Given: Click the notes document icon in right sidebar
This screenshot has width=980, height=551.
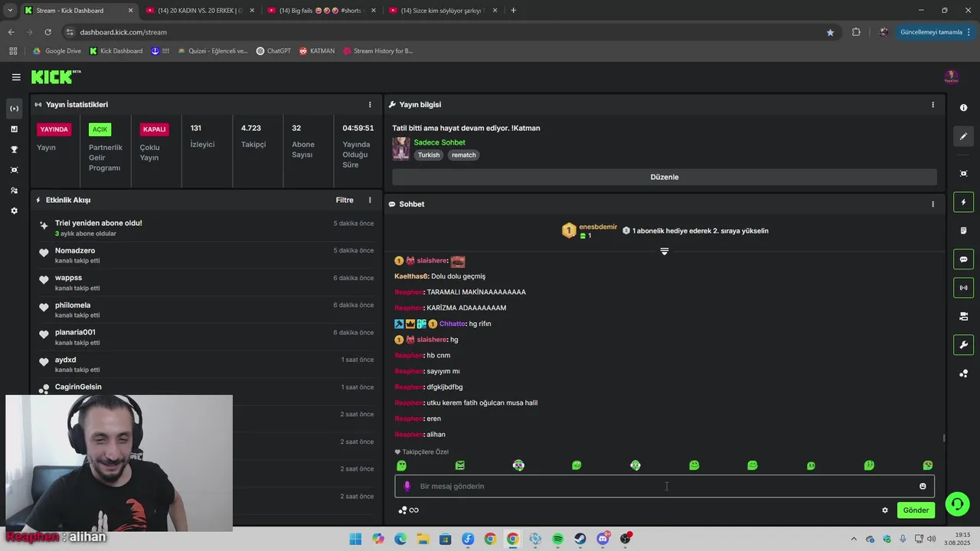Looking at the screenshot, I should (963, 230).
